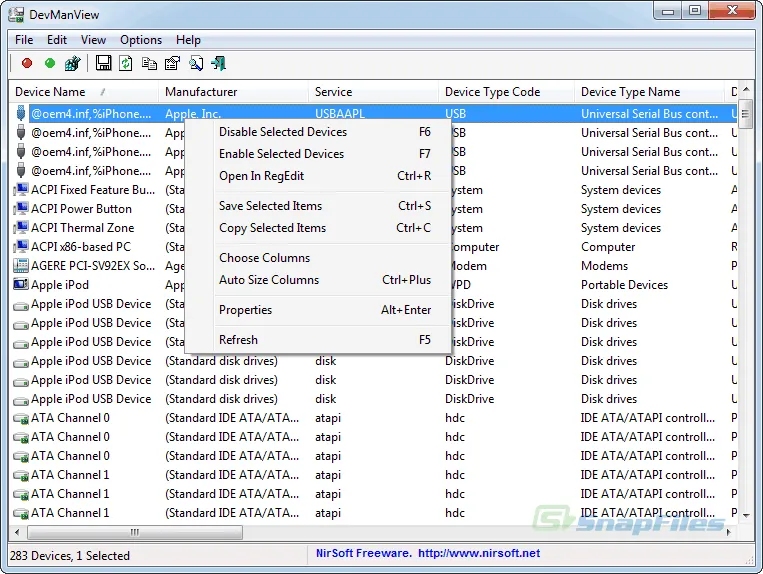Click the Copy Selected Items toolbar icon
The height and width of the screenshot is (574, 763).
click(x=149, y=63)
